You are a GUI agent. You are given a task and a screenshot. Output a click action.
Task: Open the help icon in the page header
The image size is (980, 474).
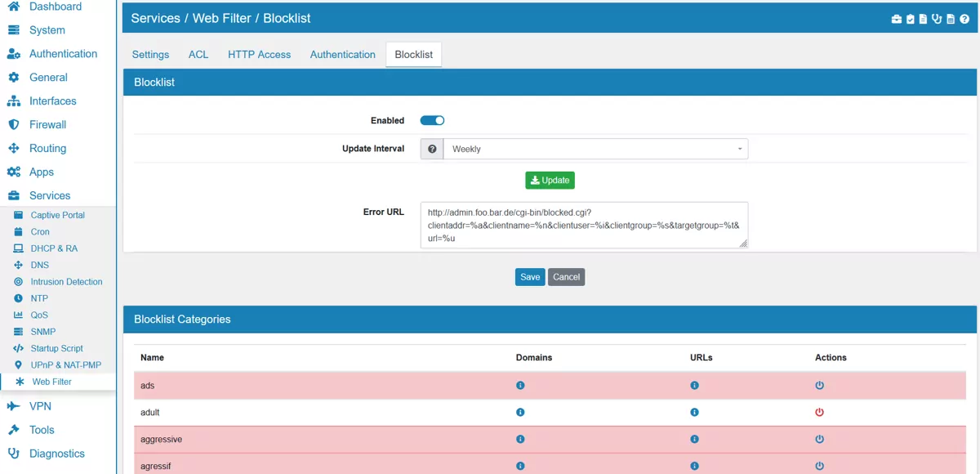click(964, 19)
